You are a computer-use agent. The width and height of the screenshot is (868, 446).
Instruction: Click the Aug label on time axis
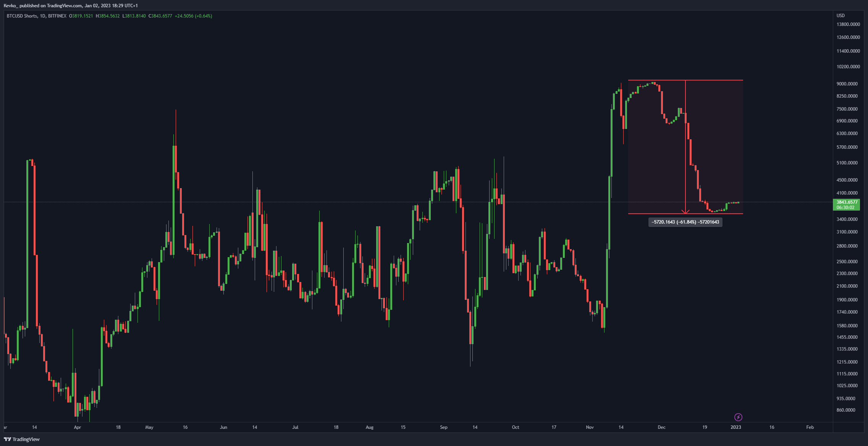pyautogui.click(x=369, y=427)
